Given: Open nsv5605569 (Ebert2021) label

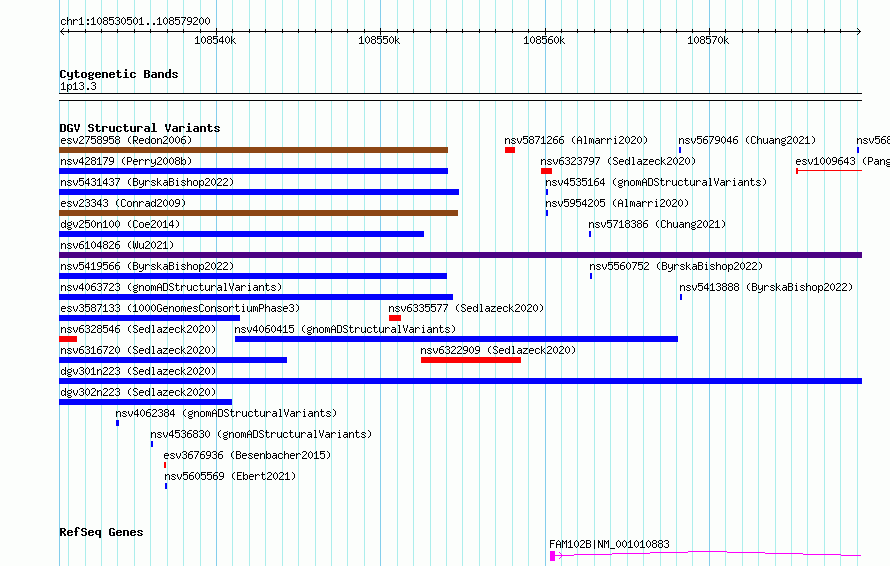Looking at the screenshot, I should click(230, 476).
